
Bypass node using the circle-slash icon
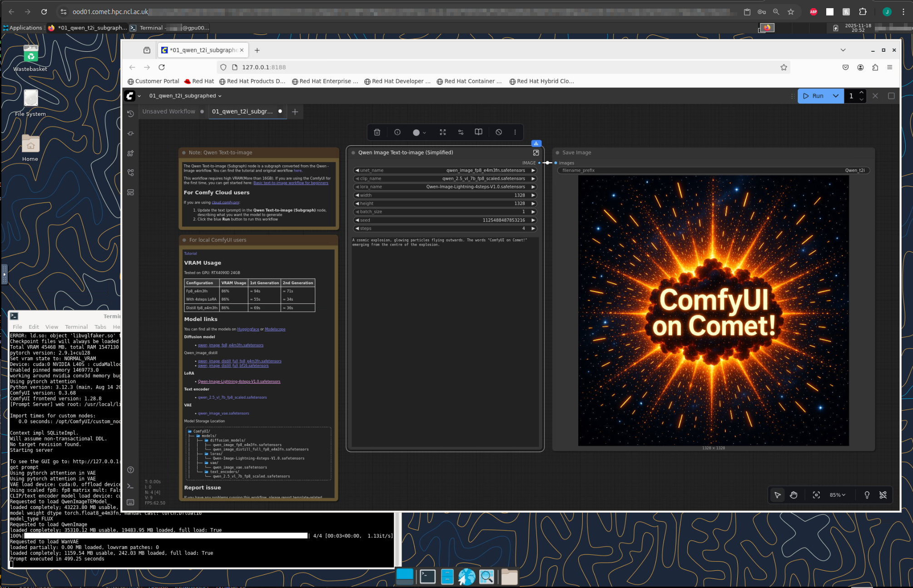coord(498,132)
